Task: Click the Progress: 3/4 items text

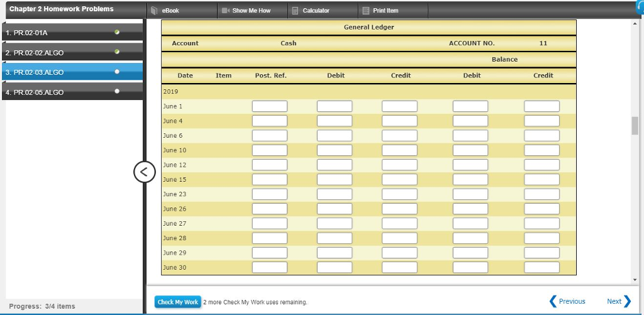Action: point(42,306)
